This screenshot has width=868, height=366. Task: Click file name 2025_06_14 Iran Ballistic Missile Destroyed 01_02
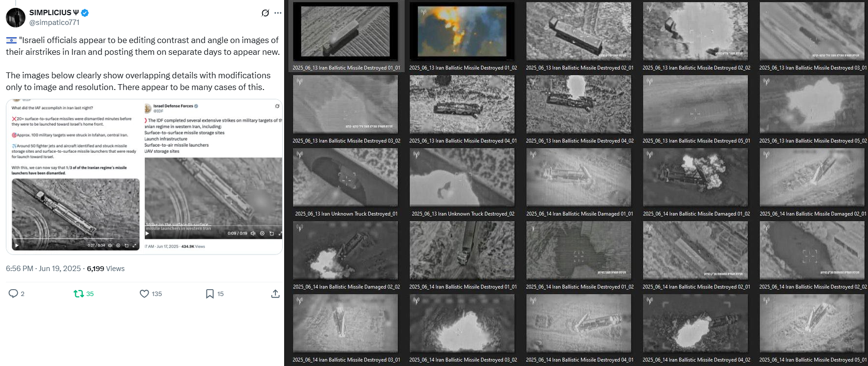pyautogui.click(x=579, y=287)
